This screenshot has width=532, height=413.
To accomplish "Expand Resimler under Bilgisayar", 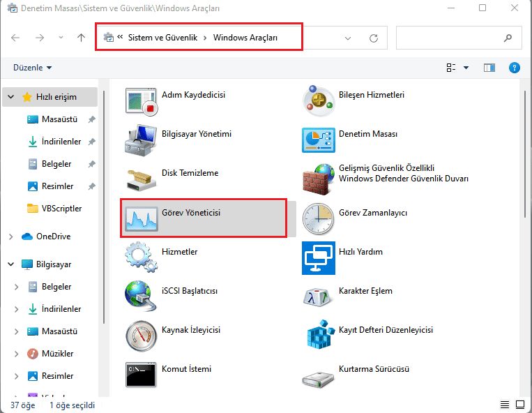I will (16, 376).
